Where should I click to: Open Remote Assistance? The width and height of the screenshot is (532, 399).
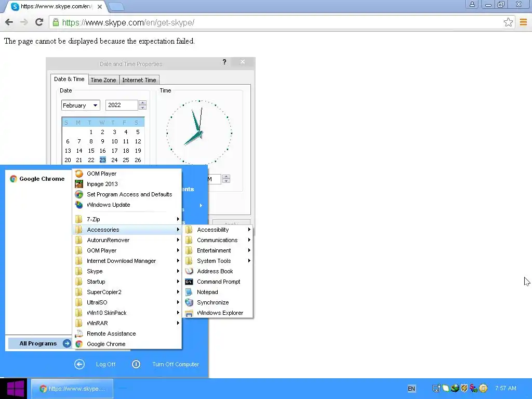click(127, 334)
